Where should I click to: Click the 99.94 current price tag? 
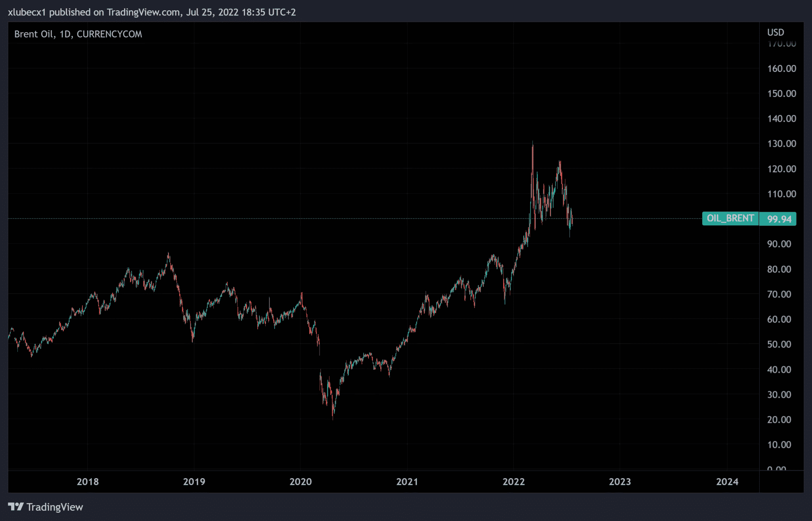(x=779, y=219)
